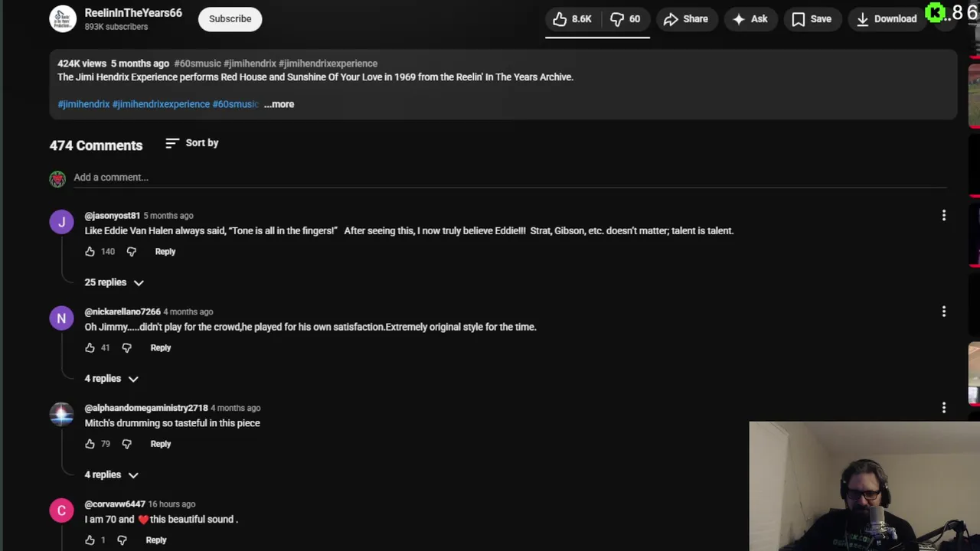Dislike the comment about Mitch's drumming
The width and height of the screenshot is (980, 551).
(126, 445)
